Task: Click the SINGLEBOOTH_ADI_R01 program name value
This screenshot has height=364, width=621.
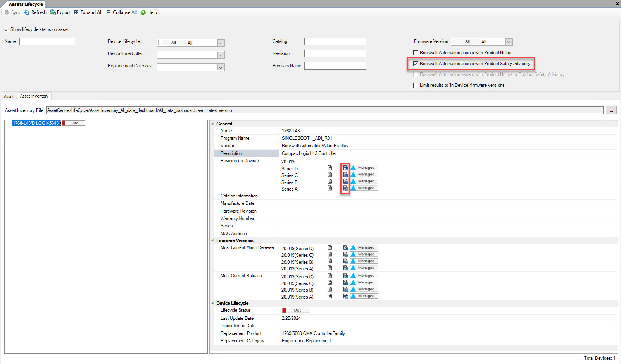Action: pyautogui.click(x=307, y=138)
